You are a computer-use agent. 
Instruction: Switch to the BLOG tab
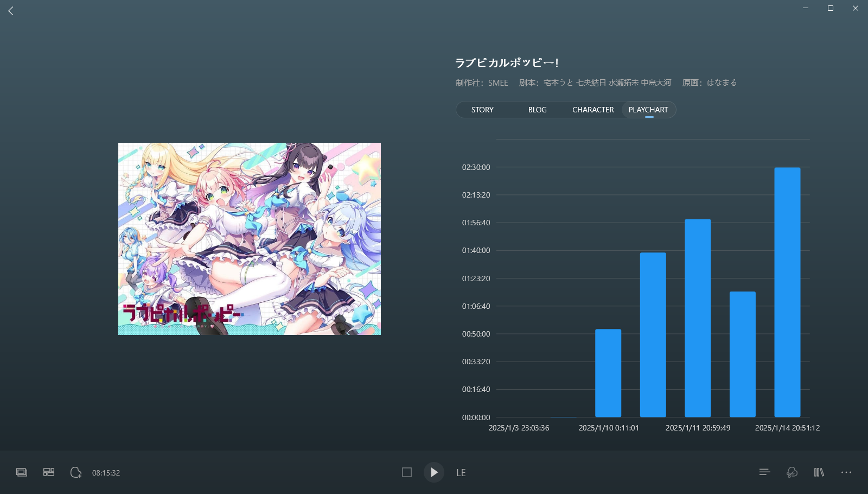pos(538,110)
